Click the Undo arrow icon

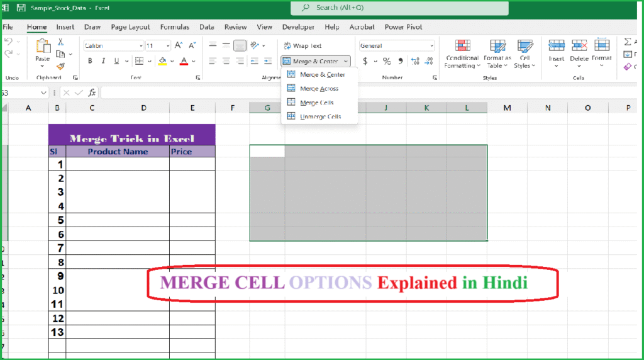8,42
